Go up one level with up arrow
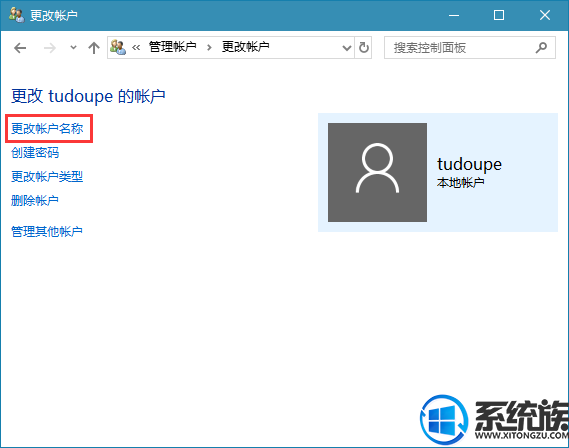 tap(94, 48)
